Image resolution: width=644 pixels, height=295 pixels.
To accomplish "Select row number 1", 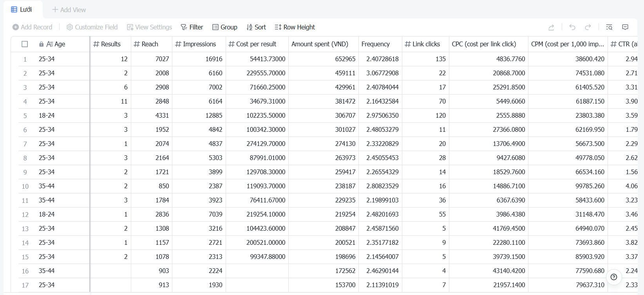I will 25,59.
